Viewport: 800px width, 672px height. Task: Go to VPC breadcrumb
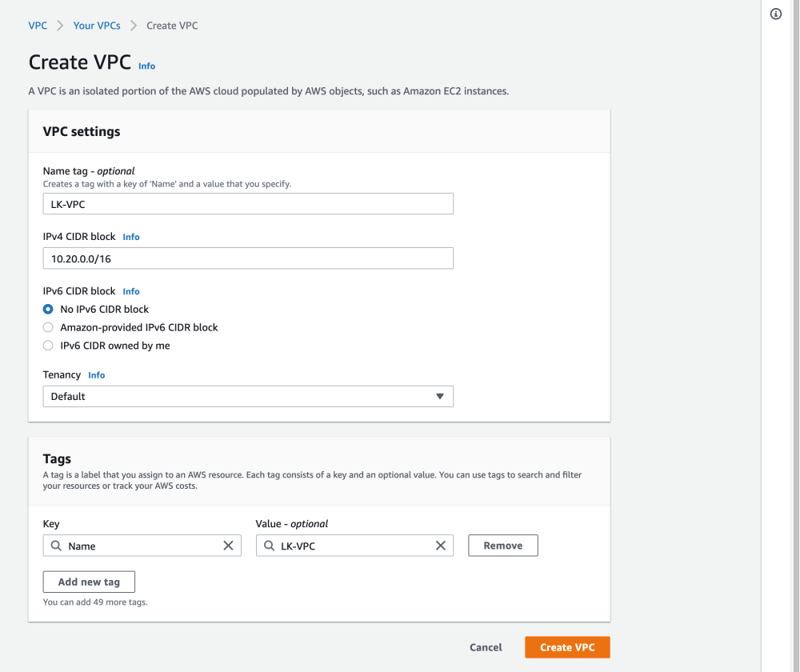(38, 26)
